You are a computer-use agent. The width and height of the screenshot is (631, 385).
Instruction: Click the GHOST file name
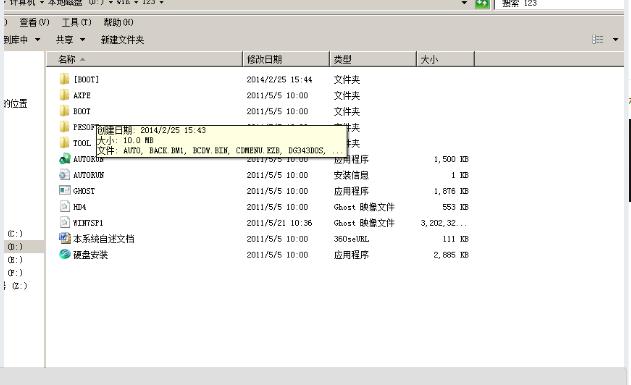click(x=84, y=191)
